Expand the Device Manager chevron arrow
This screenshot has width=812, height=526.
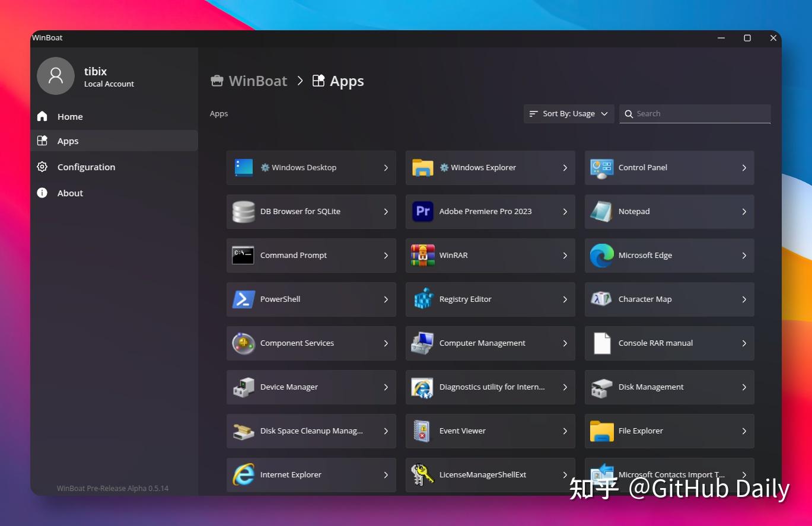[386, 387]
